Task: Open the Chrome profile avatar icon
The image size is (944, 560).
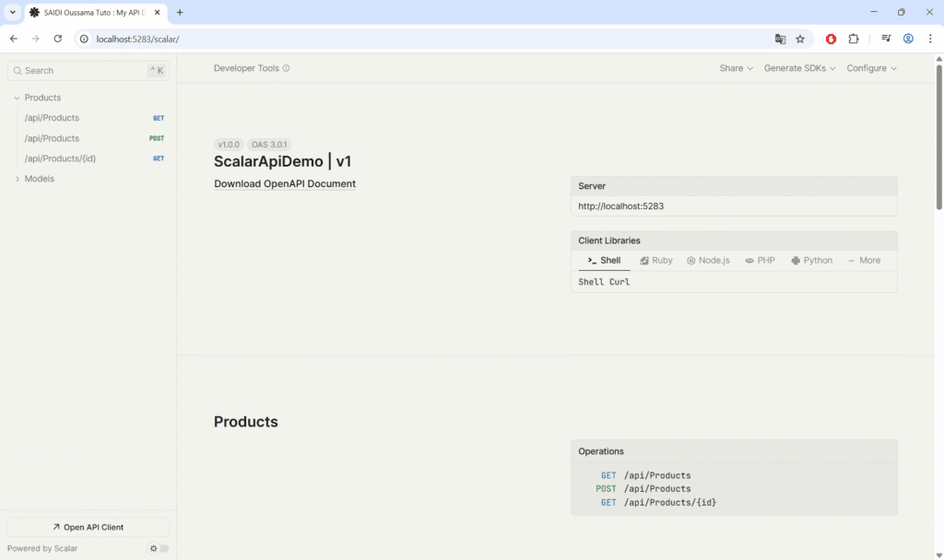Action: 908,39
